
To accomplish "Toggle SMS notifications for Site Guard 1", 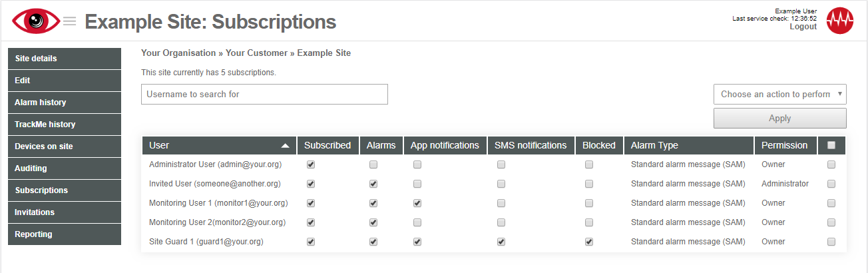I will click(501, 242).
